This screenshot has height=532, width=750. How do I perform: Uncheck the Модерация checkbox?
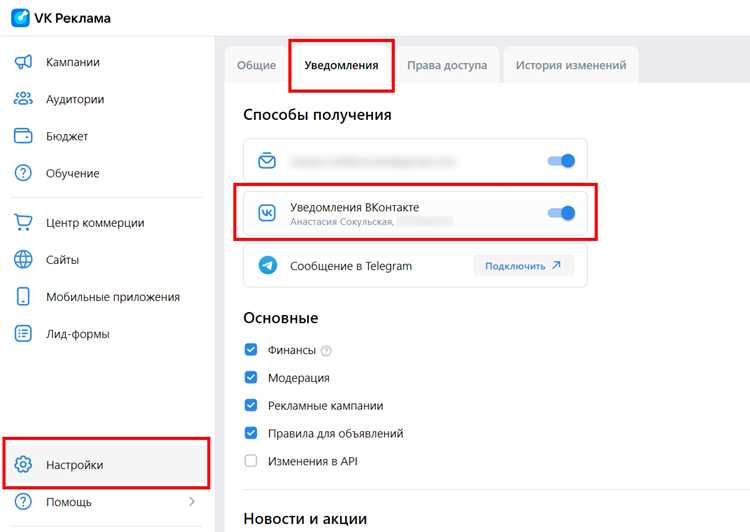[x=251, y=377]
